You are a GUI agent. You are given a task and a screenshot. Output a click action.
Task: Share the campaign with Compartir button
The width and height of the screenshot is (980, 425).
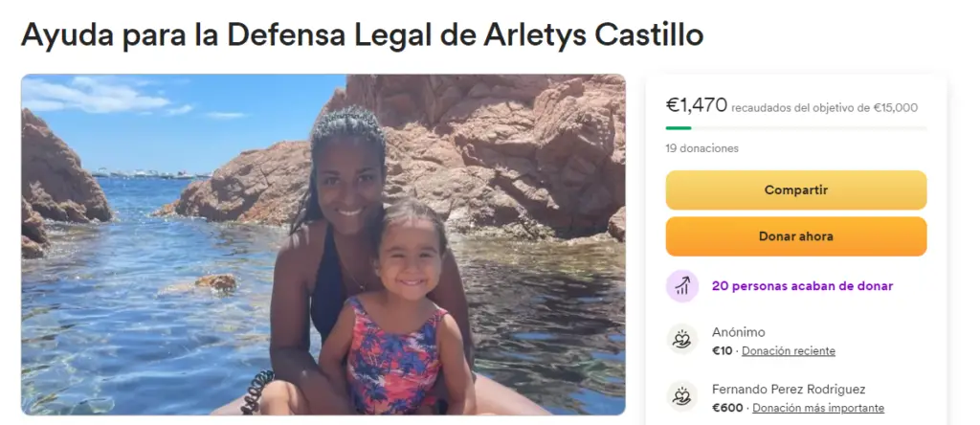point(795,190)
